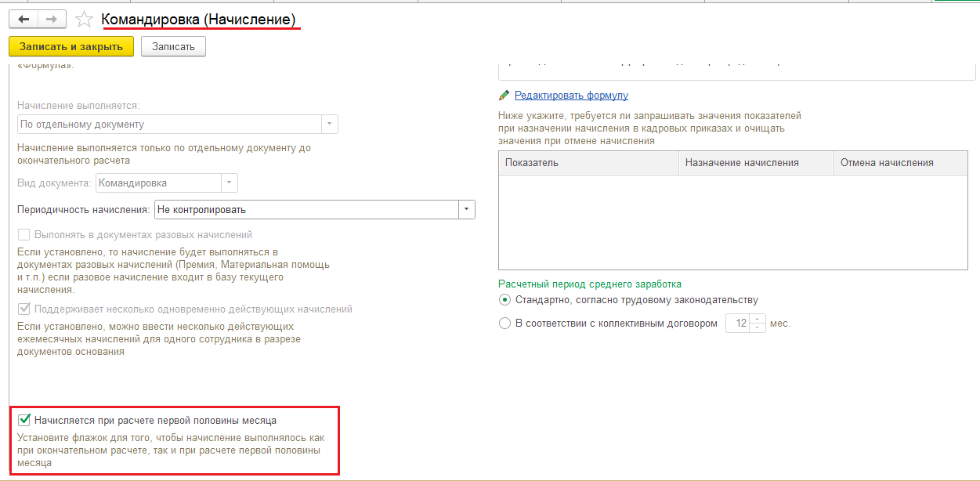Click the back navigation arrow
The width and height of the screenshot is (980, 481).
point(24,19)
